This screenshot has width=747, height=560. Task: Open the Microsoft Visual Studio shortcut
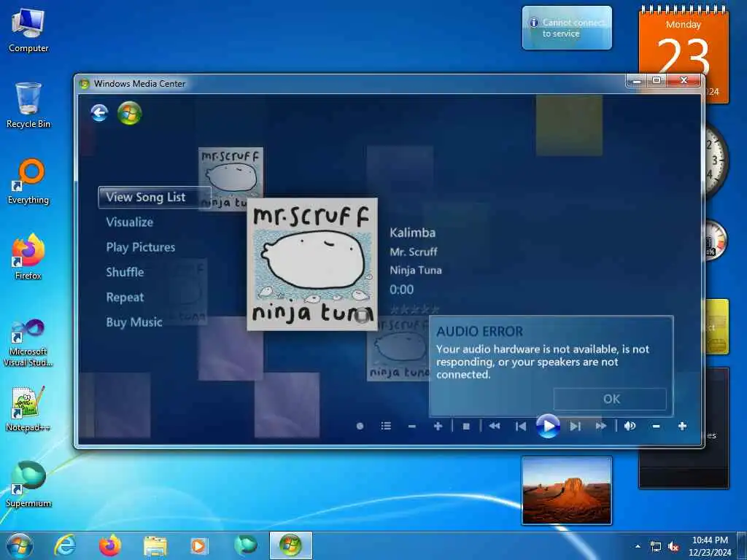[x=28, y=343]
